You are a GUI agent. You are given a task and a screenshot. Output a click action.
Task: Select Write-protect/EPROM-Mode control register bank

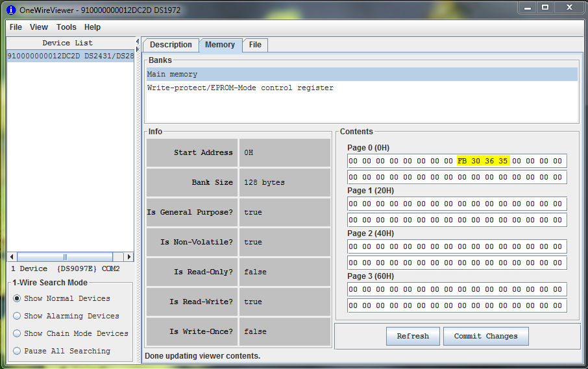[362, 88]
